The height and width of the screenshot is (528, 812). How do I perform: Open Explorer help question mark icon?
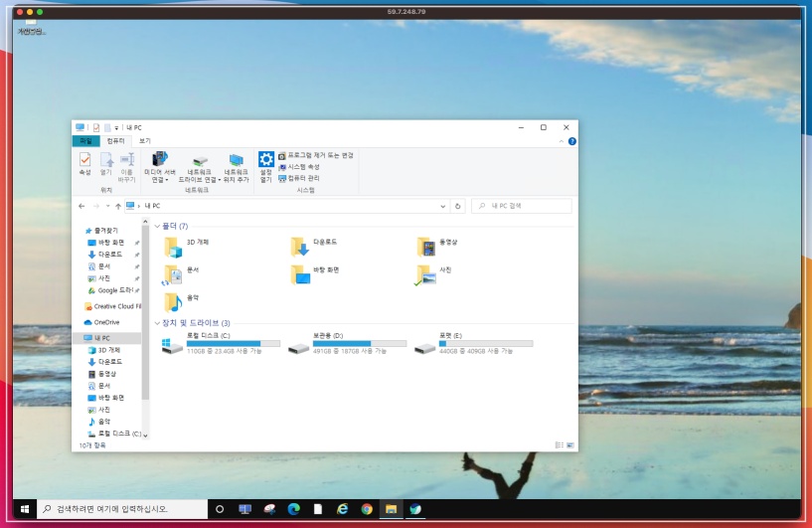tap(572, 141)
